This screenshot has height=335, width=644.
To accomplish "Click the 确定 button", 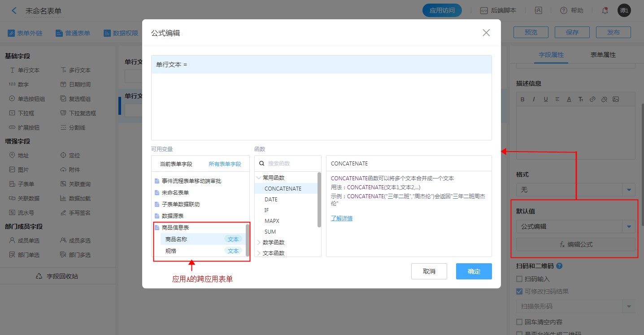I will point(474,271).
